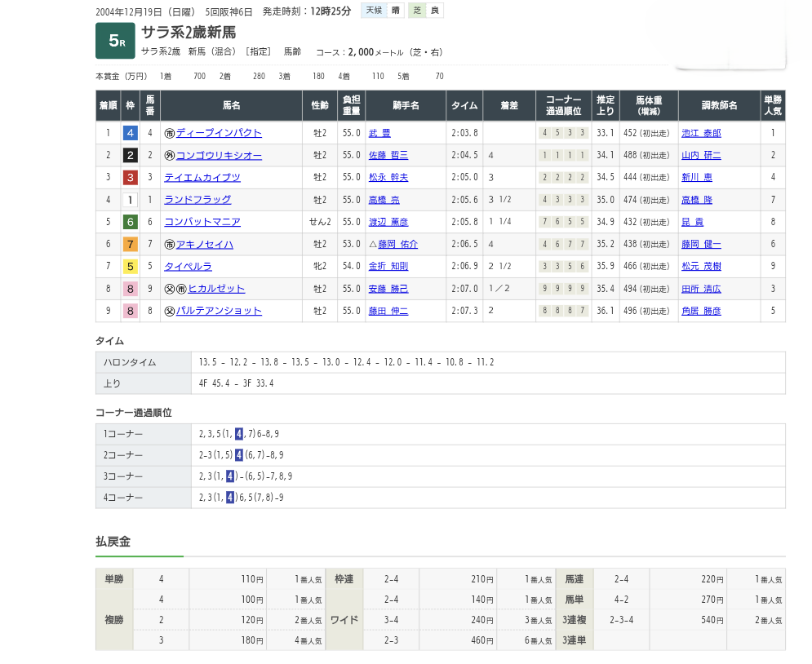Click the 市 mark beside ディープインパクト
Screen dimensions: 812x664
coord(170,133)
